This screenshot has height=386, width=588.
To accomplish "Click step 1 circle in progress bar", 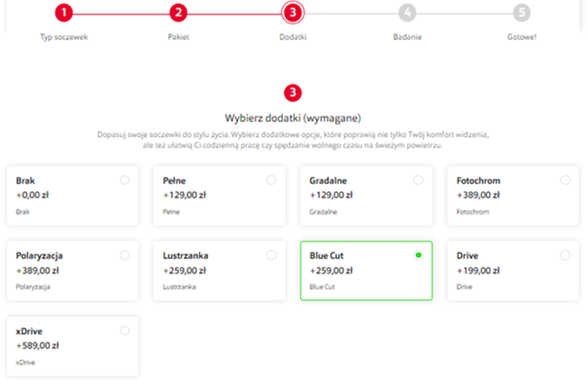I will click(x=64, y=12).
